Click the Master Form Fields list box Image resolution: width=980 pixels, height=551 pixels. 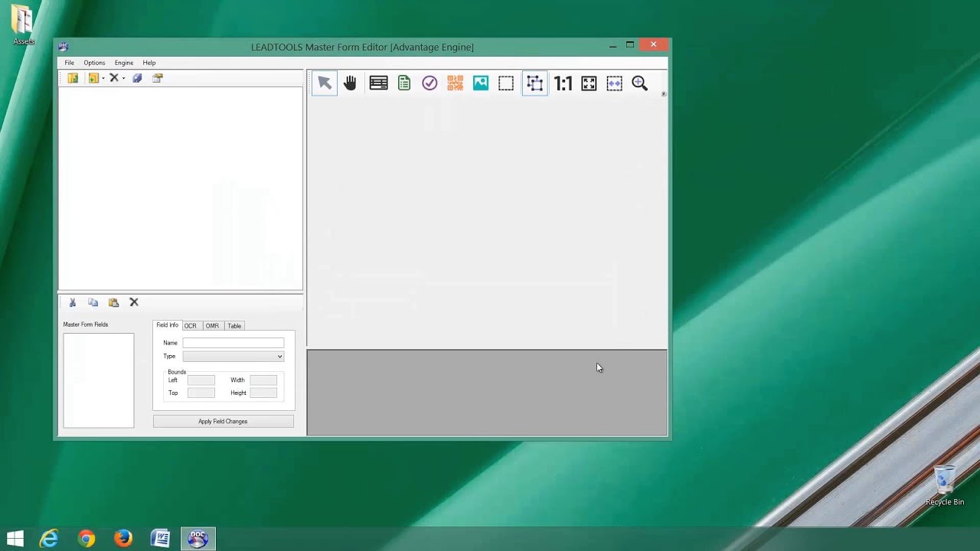98,380
